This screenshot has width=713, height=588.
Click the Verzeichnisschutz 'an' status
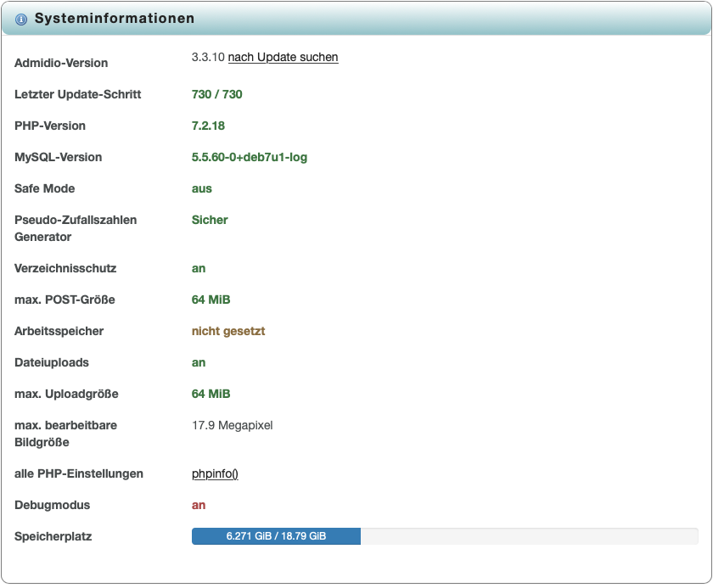[x=199, y=268]
